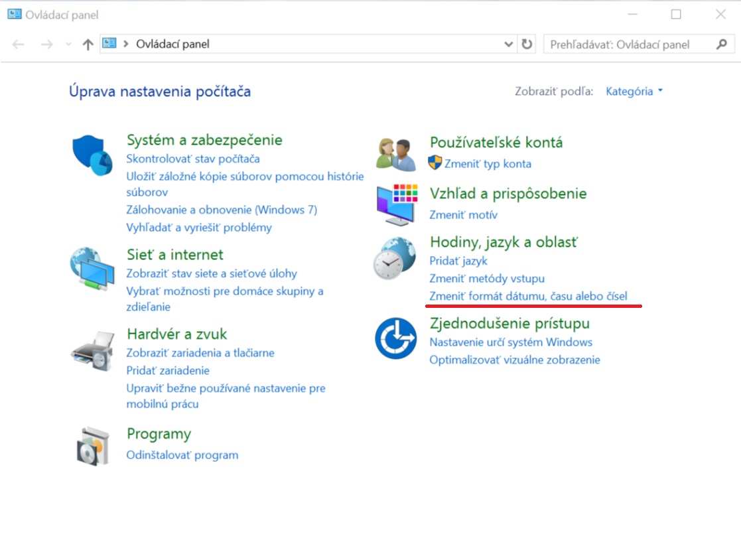
Task: Click the Control Panel icon in address bar
Action: pyautogui.click(x=109, y=44)
